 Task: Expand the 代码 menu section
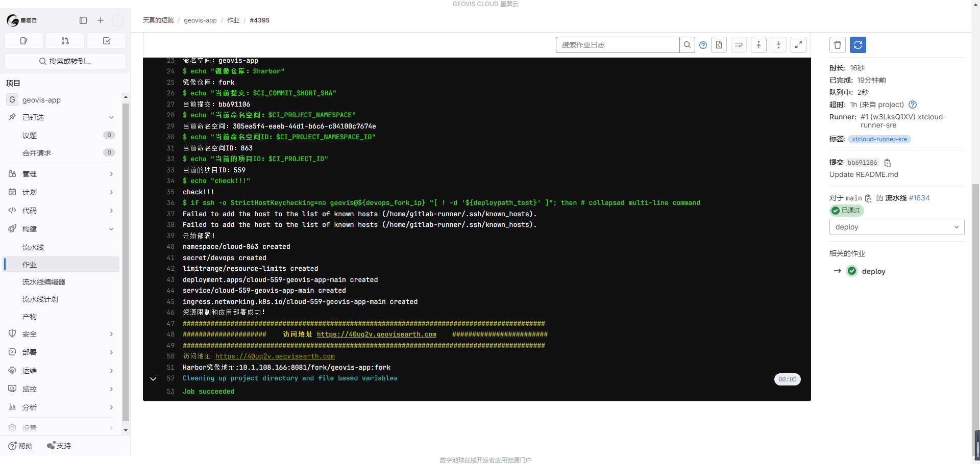[x=111, y=211]
